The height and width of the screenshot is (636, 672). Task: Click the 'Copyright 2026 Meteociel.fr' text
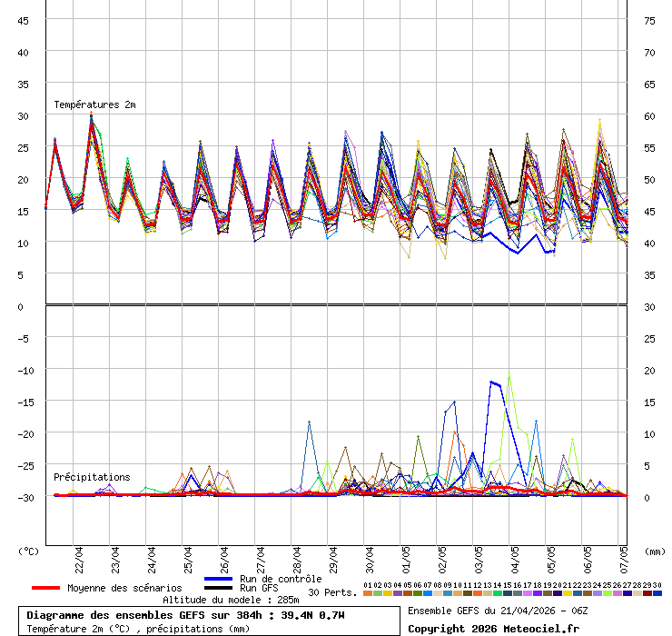coord(493,628)
